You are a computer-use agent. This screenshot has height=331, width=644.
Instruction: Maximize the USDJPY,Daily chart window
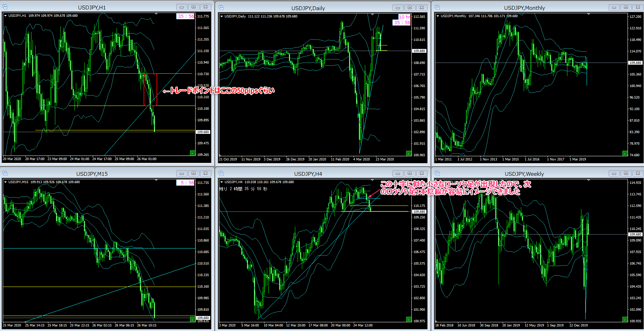[x=410, y=8]
